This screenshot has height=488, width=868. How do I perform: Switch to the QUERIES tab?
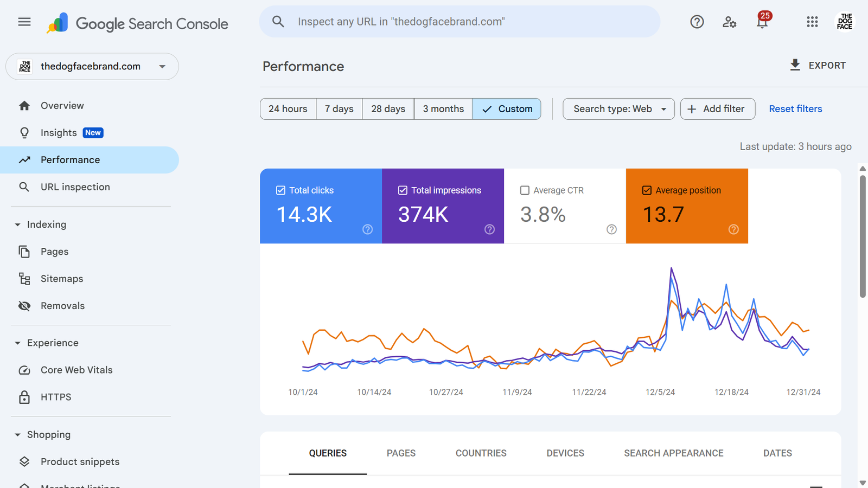coord(328,453)
